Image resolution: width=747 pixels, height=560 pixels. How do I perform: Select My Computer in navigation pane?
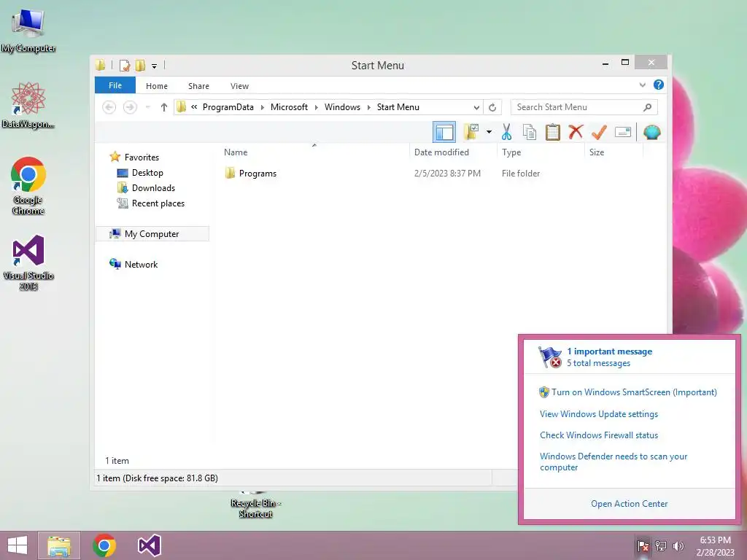pyautogui.click(x=152, y=234)
